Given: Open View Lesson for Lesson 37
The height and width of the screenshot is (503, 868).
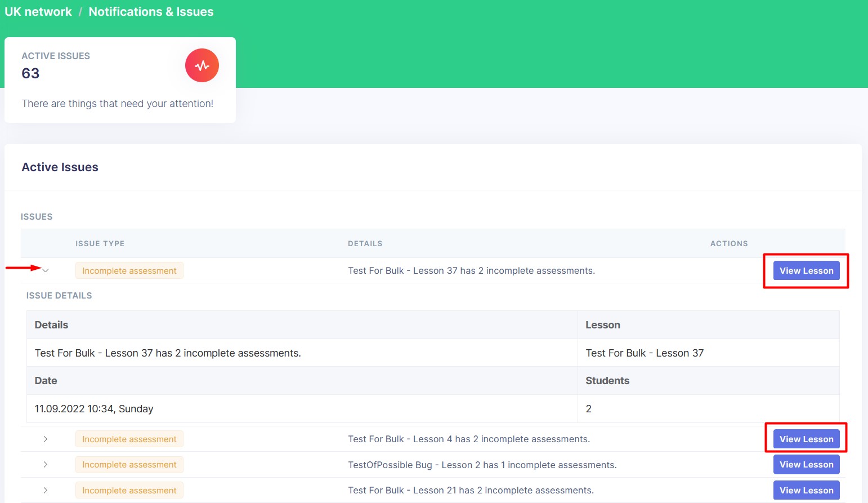Looking at the screenshot, I should pos(806,271).
